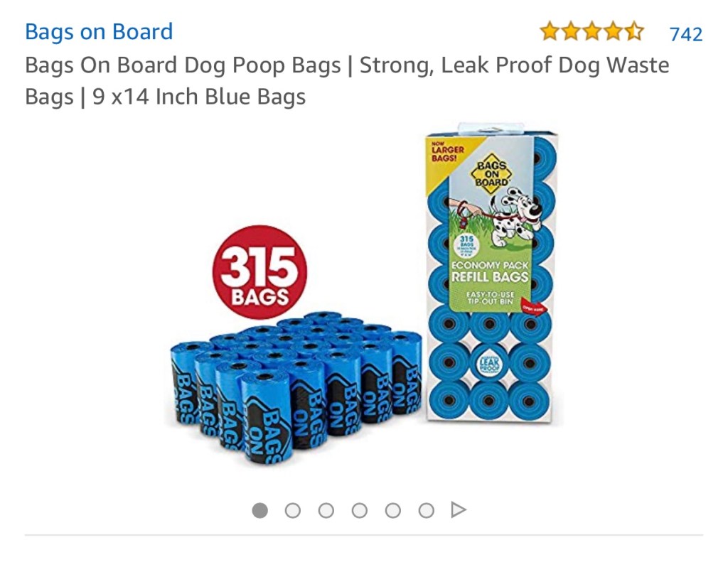
Task: Select the fifth image carousel dot
Action: (393, 510)
